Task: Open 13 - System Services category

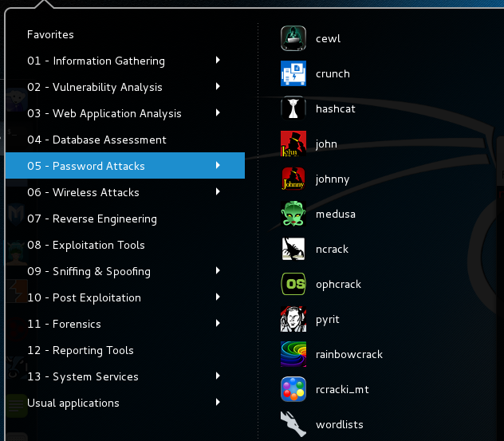Action: pyautogui.click(x=125, y=376)
